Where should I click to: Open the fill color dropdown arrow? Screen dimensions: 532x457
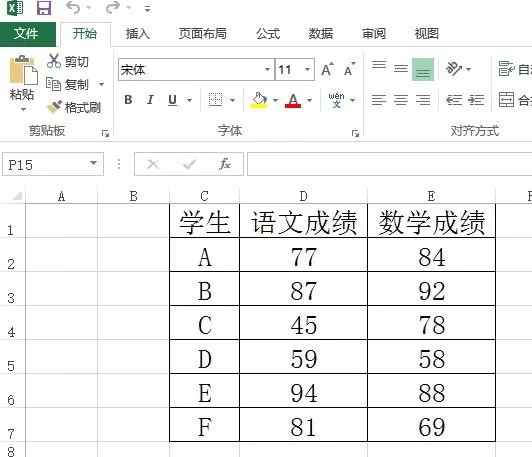coord(275,100)
